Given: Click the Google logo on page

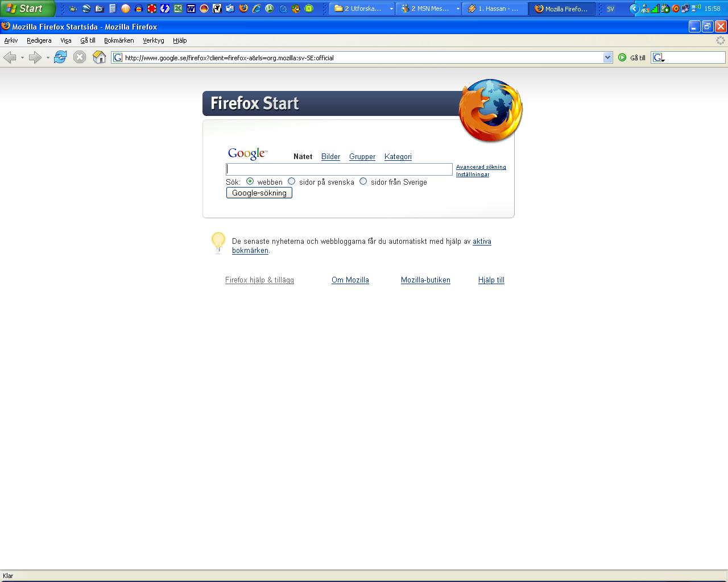Looking at the screenshot, I should (x=247, y=153).
